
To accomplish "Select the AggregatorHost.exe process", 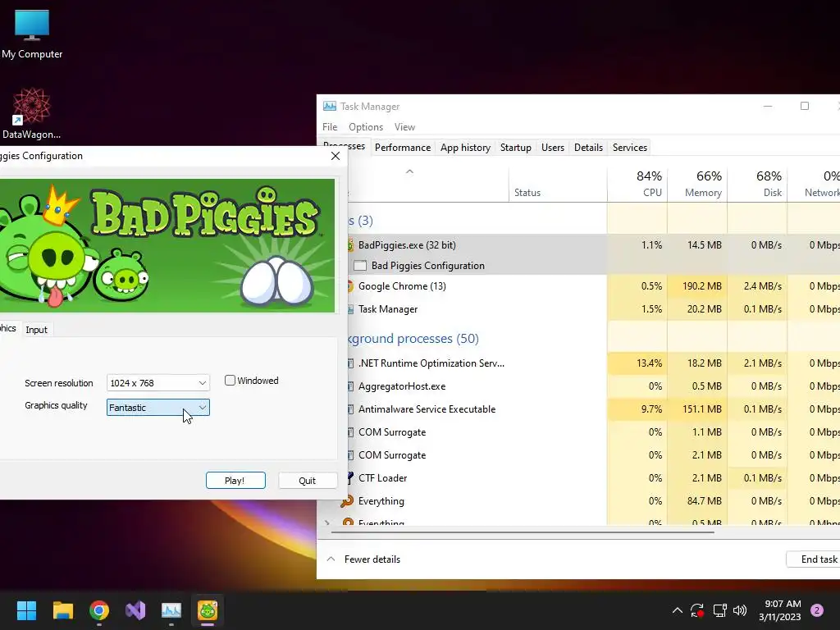I will pos(594,386).
